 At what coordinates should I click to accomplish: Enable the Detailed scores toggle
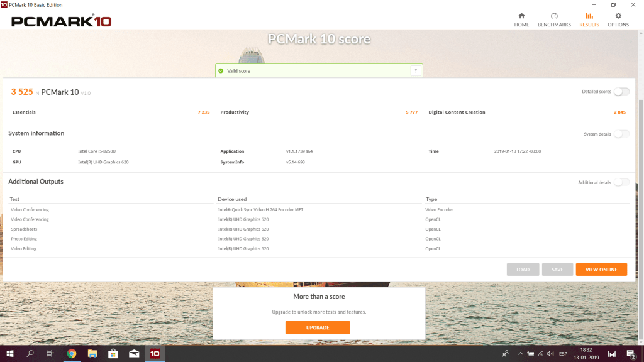point(621,92)
